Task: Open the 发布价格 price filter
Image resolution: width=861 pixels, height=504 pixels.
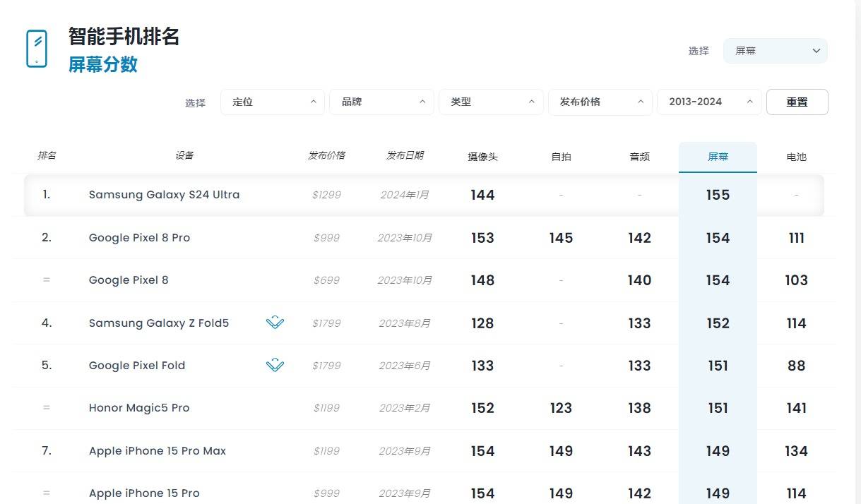Action: [600, 102]
